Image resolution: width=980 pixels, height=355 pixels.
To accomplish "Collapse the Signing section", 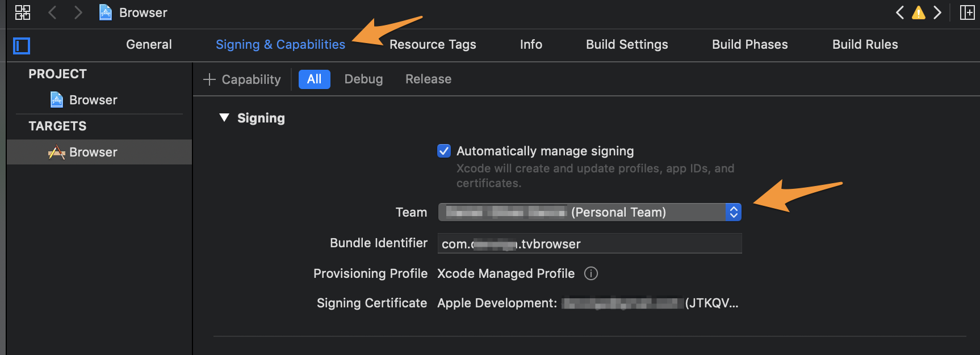I will (x=224, y=118).
